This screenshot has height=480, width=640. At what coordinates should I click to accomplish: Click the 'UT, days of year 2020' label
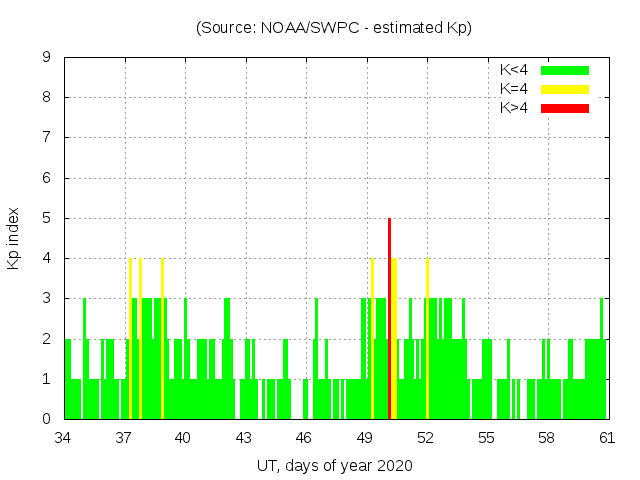point(334,465)
